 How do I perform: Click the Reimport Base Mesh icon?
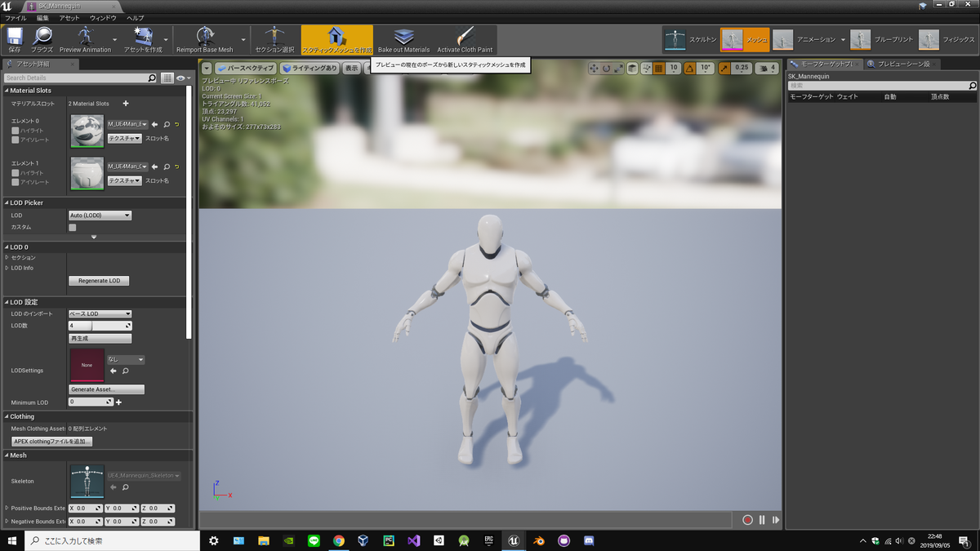(205, 38)
